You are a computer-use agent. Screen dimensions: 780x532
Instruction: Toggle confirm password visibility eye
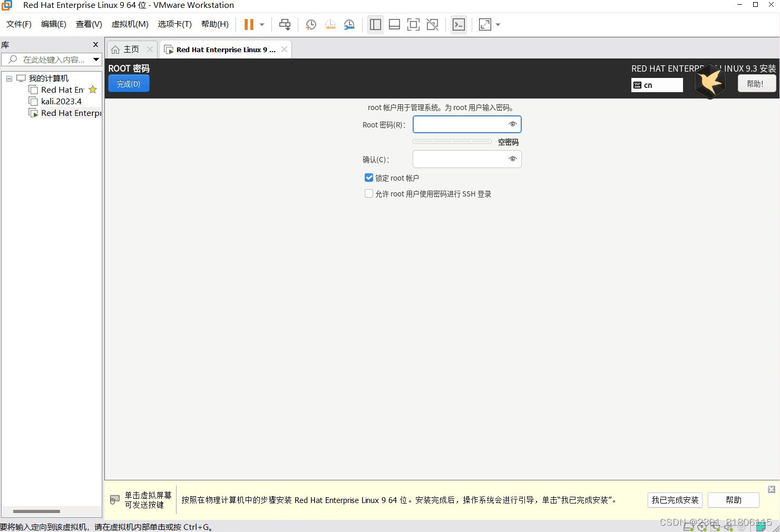(512, 159)
